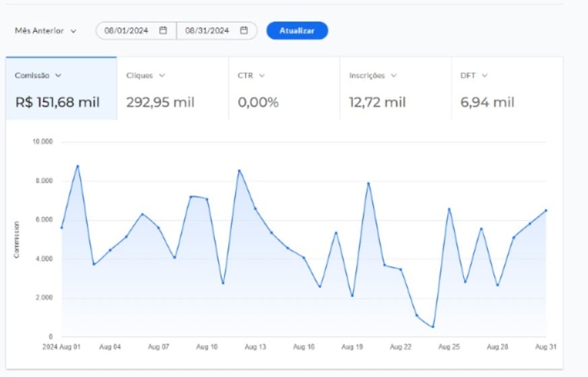This screenshot has height=377, width=588.
Task: Open the start date calendar icon
Action: coord(163,30)
